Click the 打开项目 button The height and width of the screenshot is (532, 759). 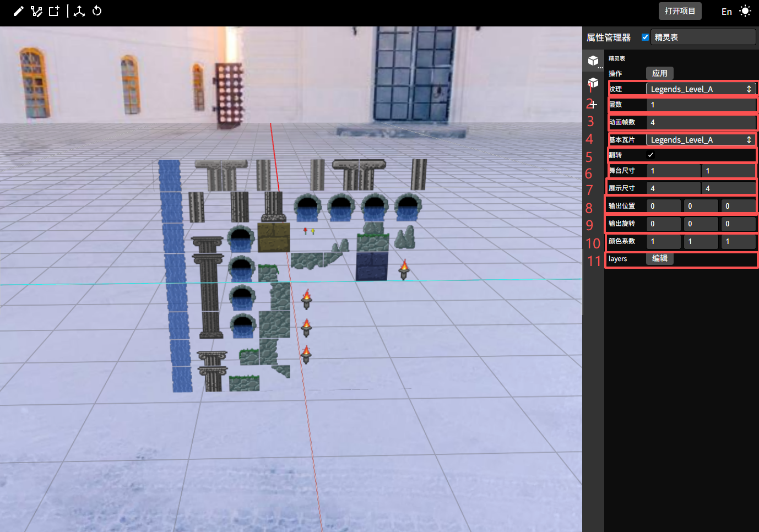680,11
